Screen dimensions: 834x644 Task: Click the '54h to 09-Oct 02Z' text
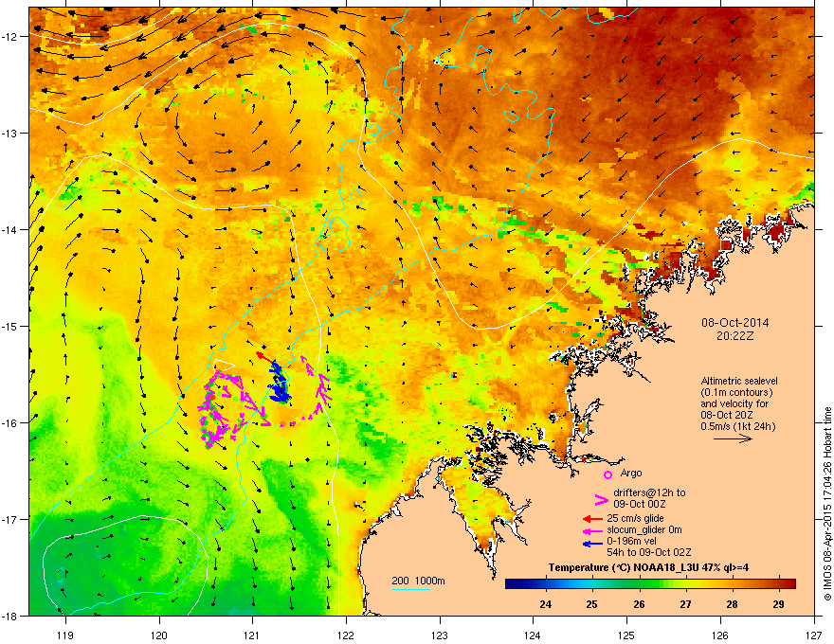649,552
